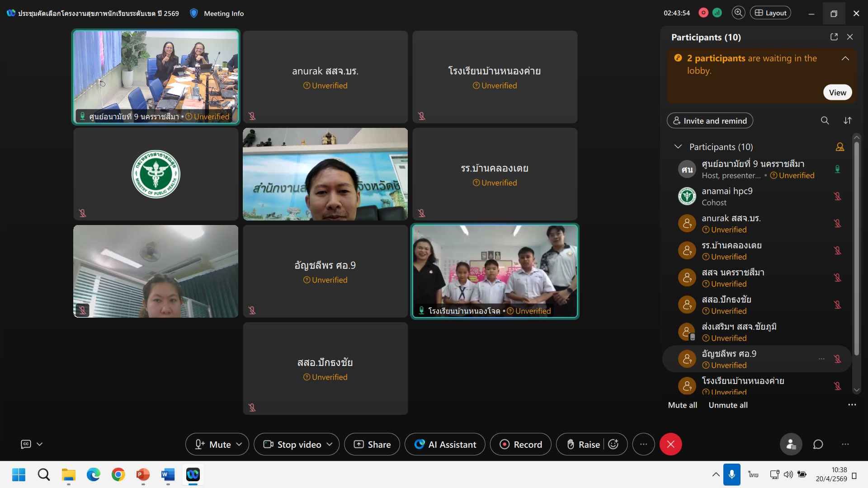The width and height of the screenshot is (868, 488).
Task: Open reactions smiley icon
Action: [613, 445]
